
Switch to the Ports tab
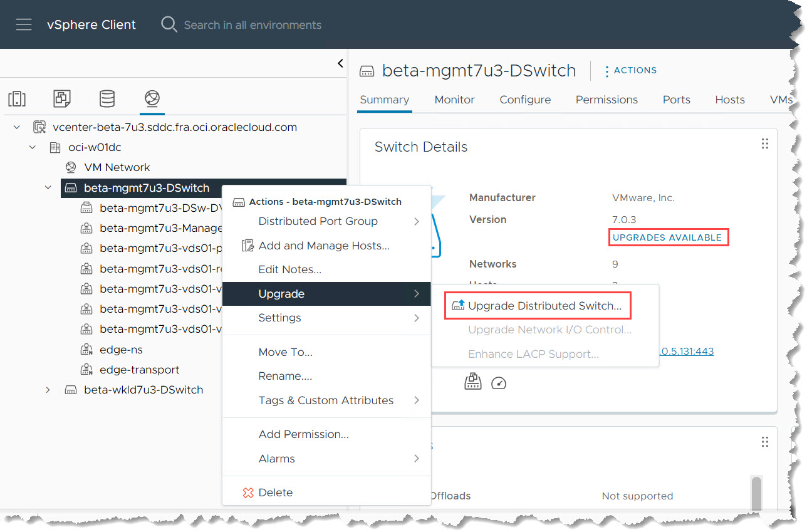click(x=677, y=100)
